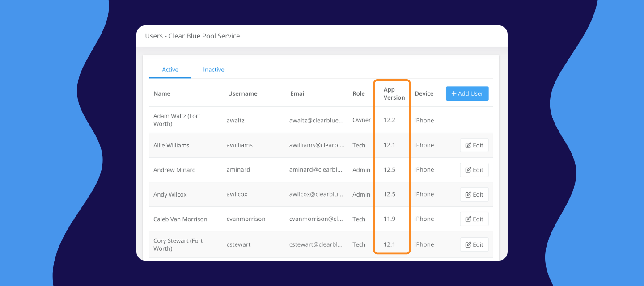Click username cstewart
This screenshot has width=644, height=286.
(239, 244)
